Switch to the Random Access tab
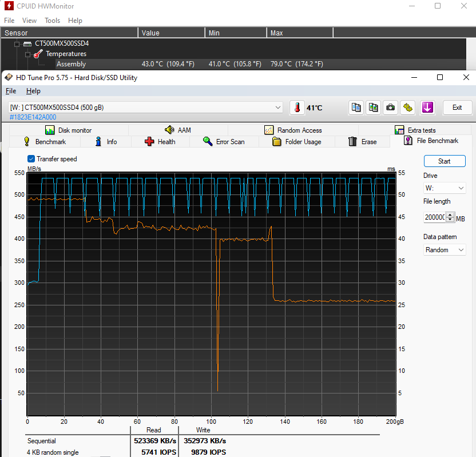The width and height of the screenshot is (476, 457). click(x=293, y=130)
